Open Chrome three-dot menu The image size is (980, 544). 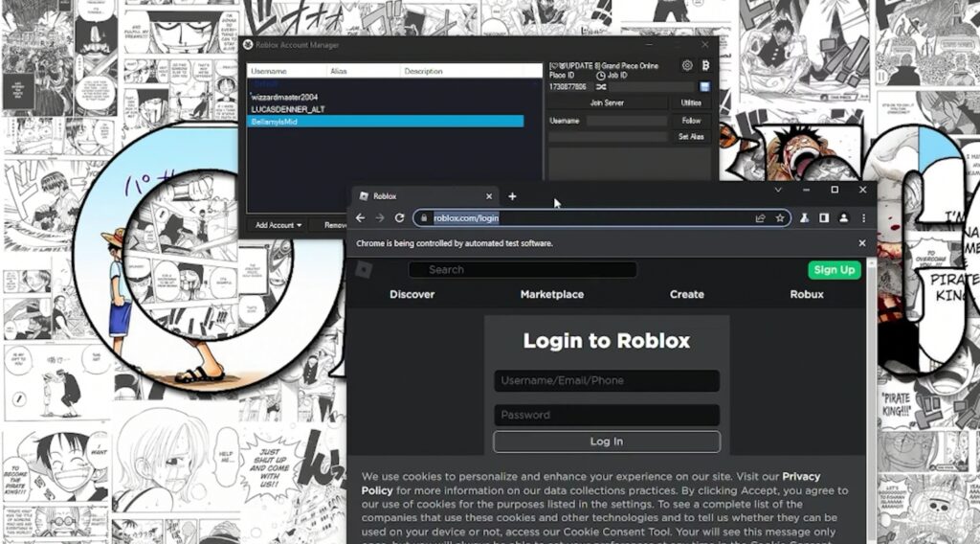[863, 218]
